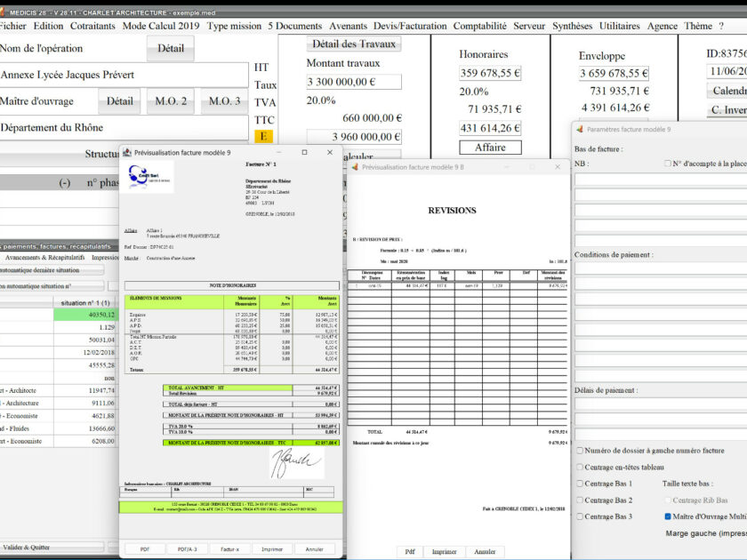Viewport: 747px width, 560px height.
Task: Click the Pdf button in the modèle 9 B preview
Action: [410, 551]
